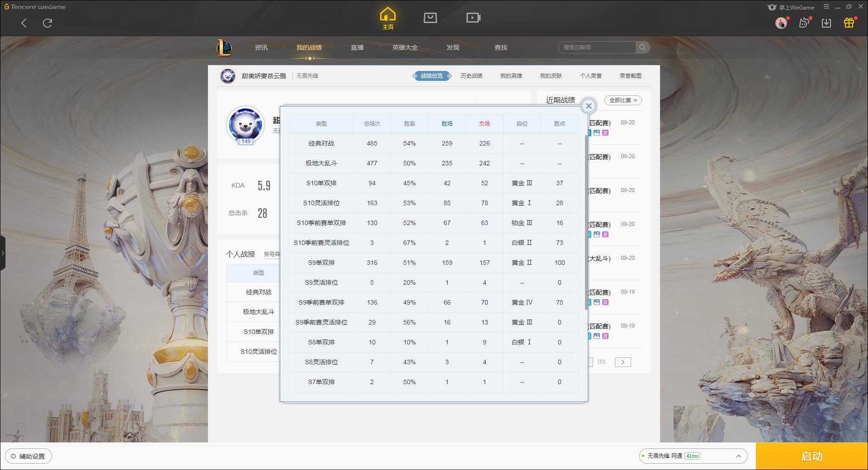Open the 掌上WeGame mobile link
The width and height of the screenshot is (868, 470).
pos(791,7)
